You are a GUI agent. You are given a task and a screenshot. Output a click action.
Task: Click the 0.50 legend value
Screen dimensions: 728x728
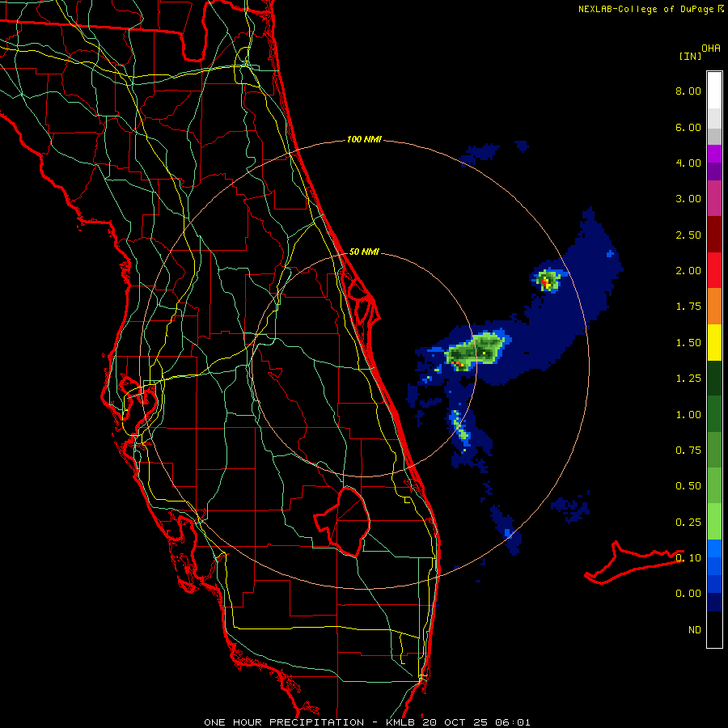point(688,486)
